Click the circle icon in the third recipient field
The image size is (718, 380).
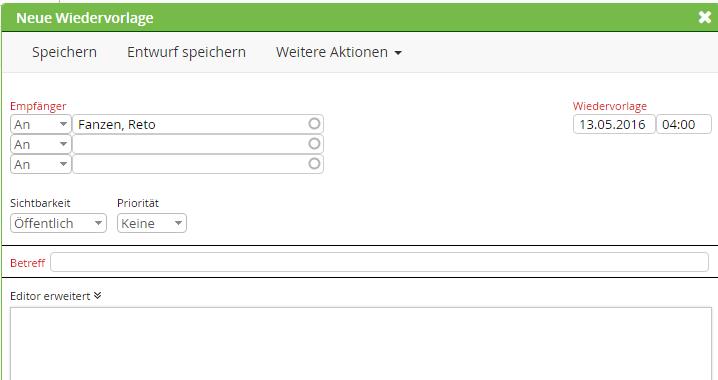click(x=314, y=163)
